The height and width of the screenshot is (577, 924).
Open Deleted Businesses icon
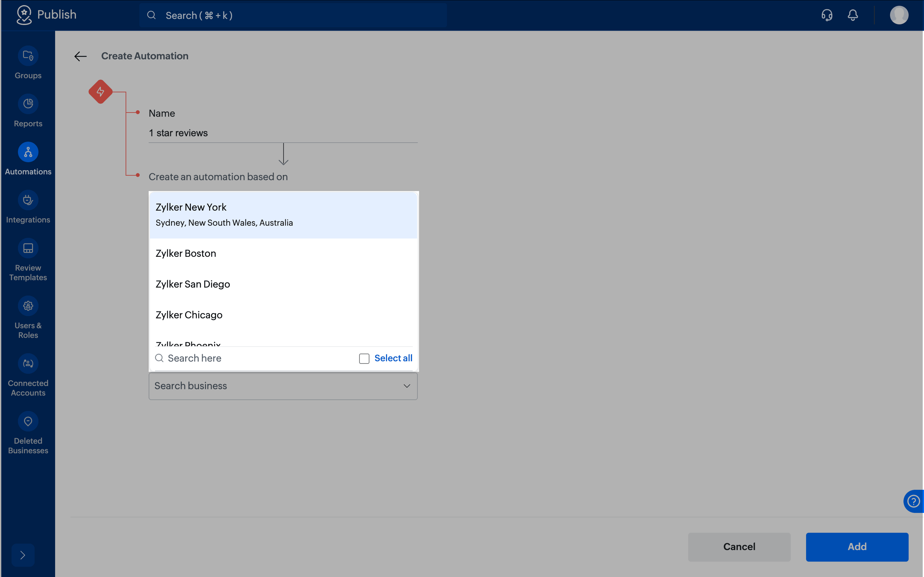[x=28, y=421]
